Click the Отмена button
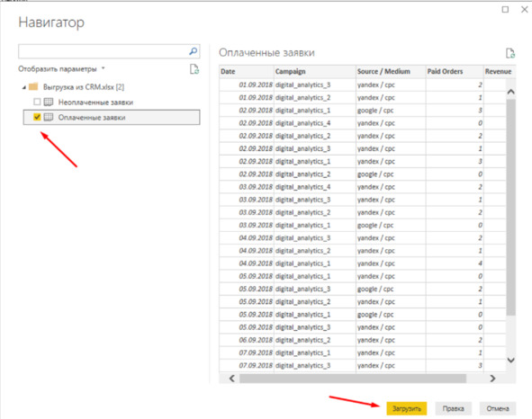532x419 pixels. pyautogui.click(x=498, y=408)
